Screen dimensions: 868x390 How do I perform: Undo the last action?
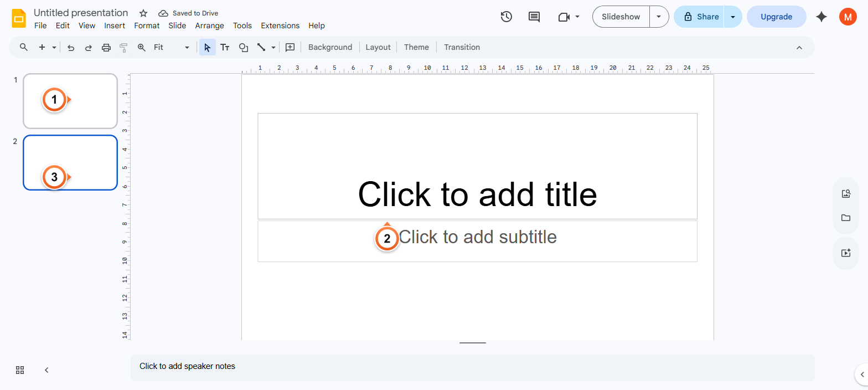[x=71, y=48]
